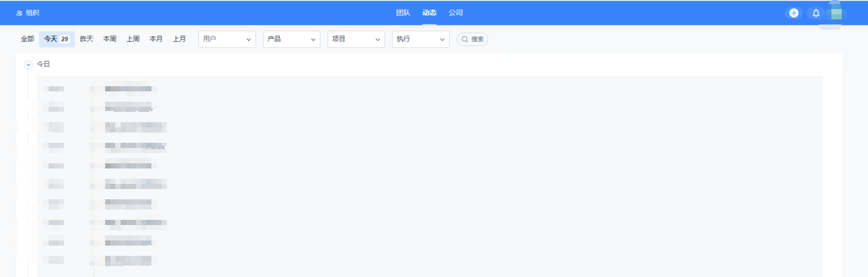868x277 pixels.
Task: Open the 用户 dropdown
Action: coord(227,39)
